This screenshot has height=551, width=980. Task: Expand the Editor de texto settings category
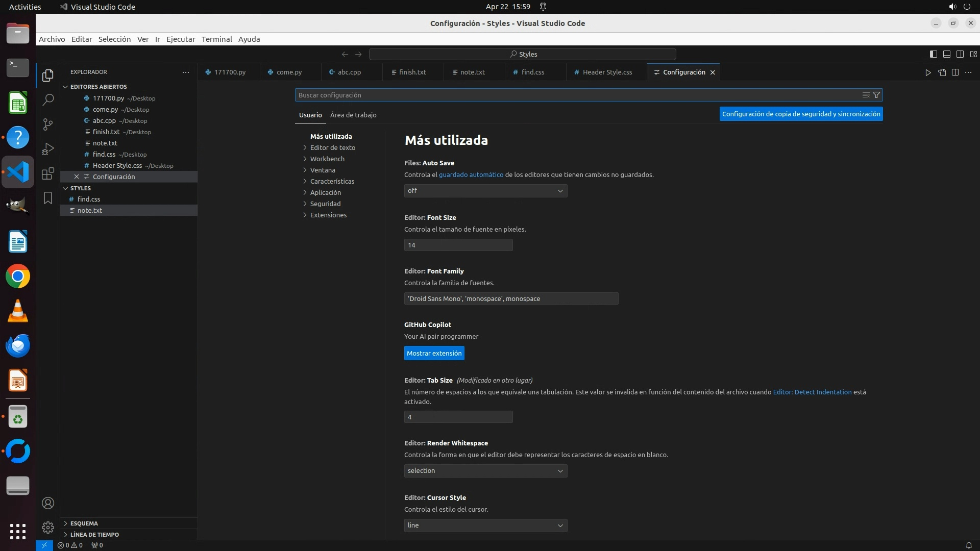click(x=332, y=148)
